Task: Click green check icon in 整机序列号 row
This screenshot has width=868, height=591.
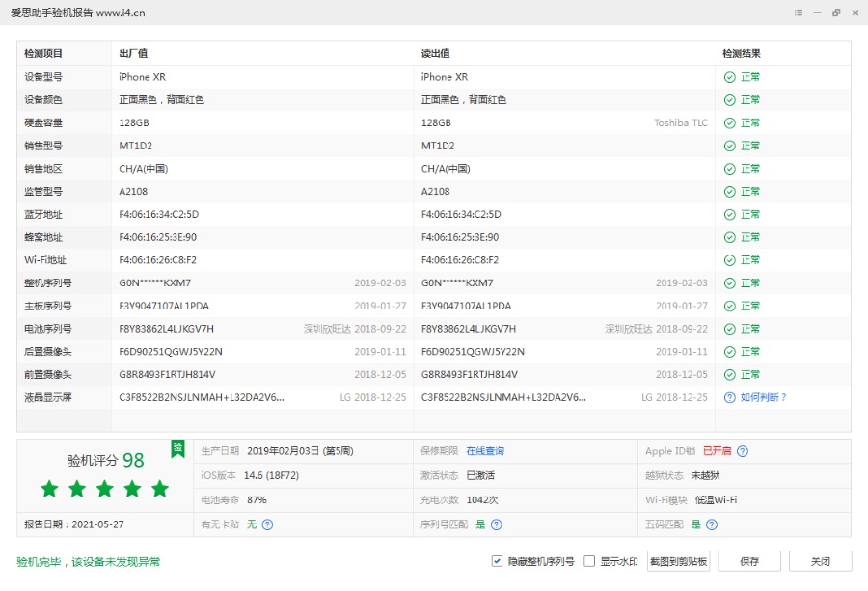Action: (x=730, y=282)
